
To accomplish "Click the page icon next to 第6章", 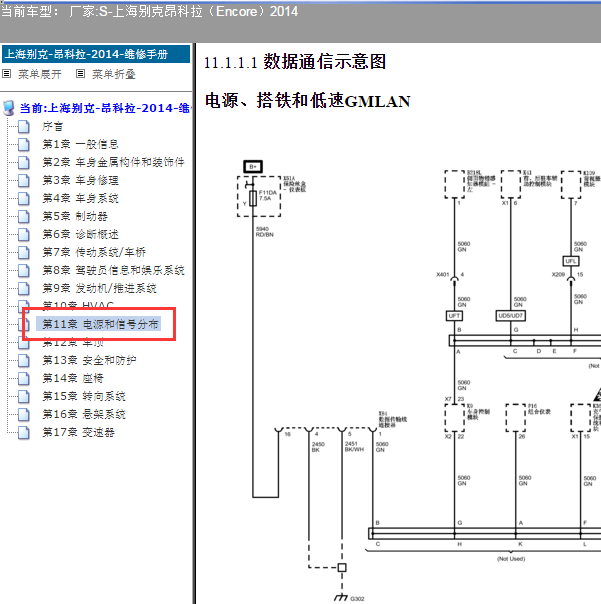I will point(24,234).
